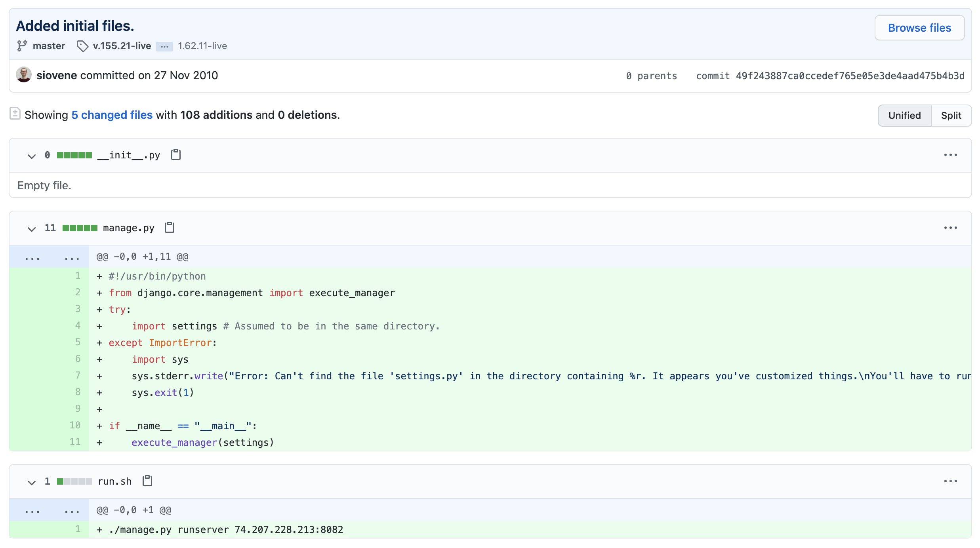Click the diff file icon beside Showing
Image resolution: width=980 pixels, height=548 pixels.
15,114
